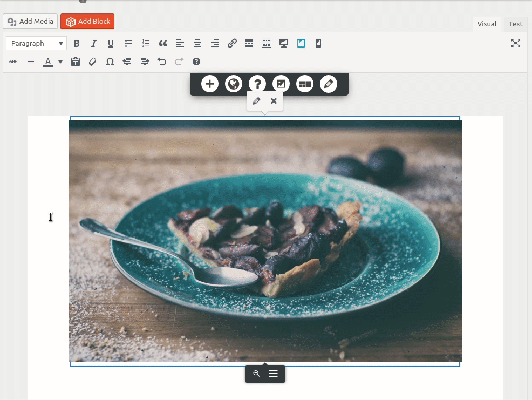The height and width of the screenshot is (400, 532).
Task: Open the text color picker swatch
Action: coord(49,62)
